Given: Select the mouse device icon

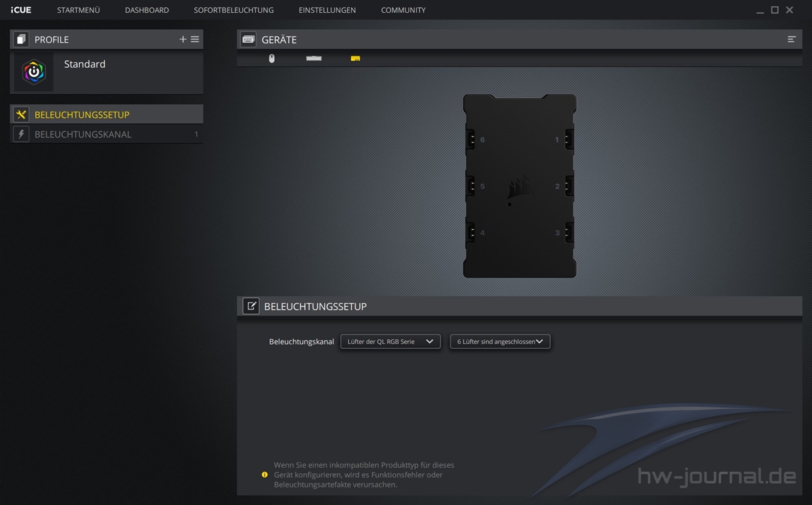Looking at the screenshot, I should 272,58.
